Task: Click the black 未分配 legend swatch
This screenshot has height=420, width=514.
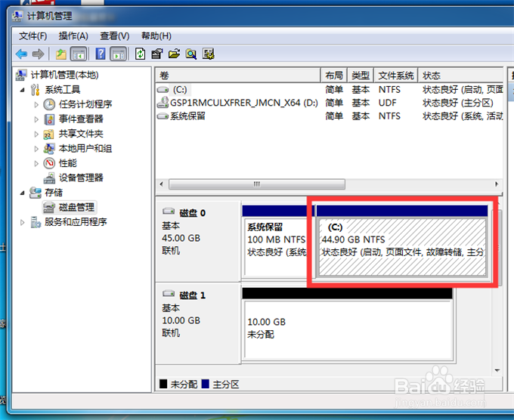Action: [163, 384]
